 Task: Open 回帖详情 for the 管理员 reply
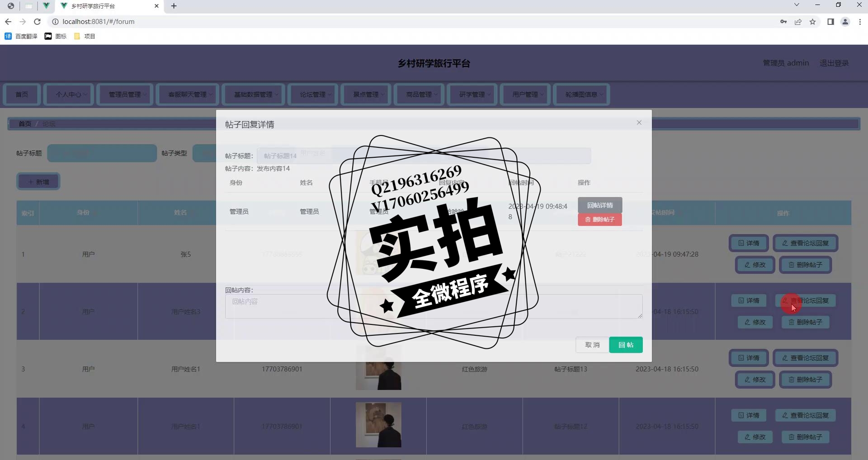click(600, 205)
